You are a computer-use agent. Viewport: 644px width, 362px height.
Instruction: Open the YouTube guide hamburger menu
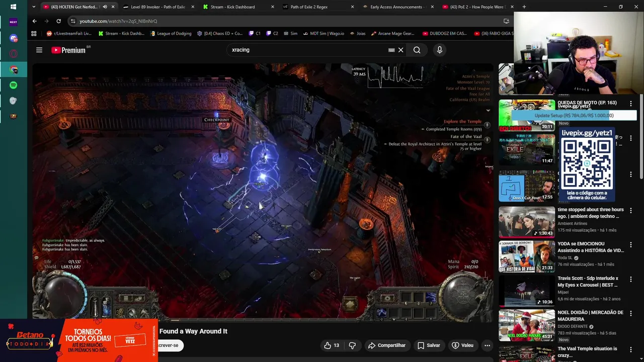[39, 50]
